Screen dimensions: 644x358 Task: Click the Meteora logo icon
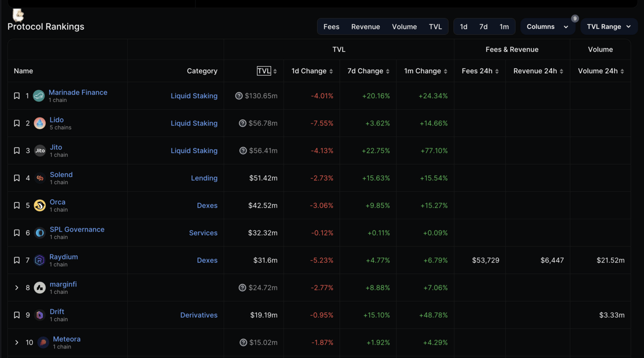point(43,342)
